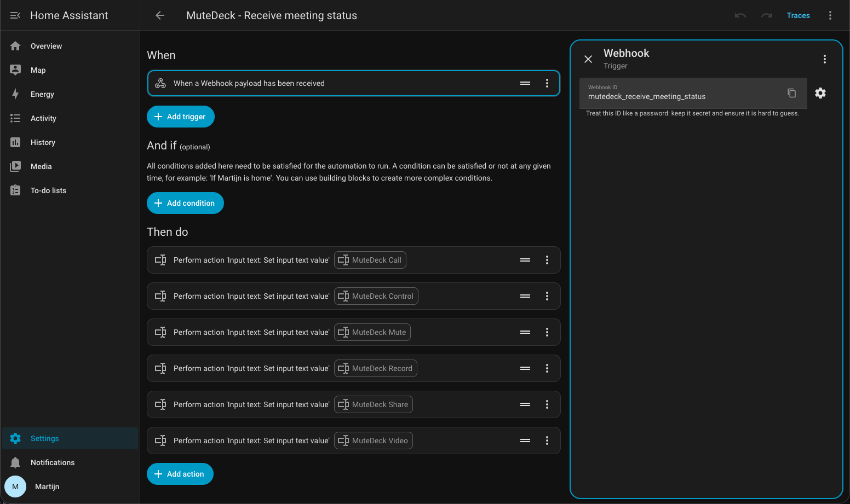Open MuteDeck Mute action options menu
This screenshot has height=504, width=850.
point(547,332)
